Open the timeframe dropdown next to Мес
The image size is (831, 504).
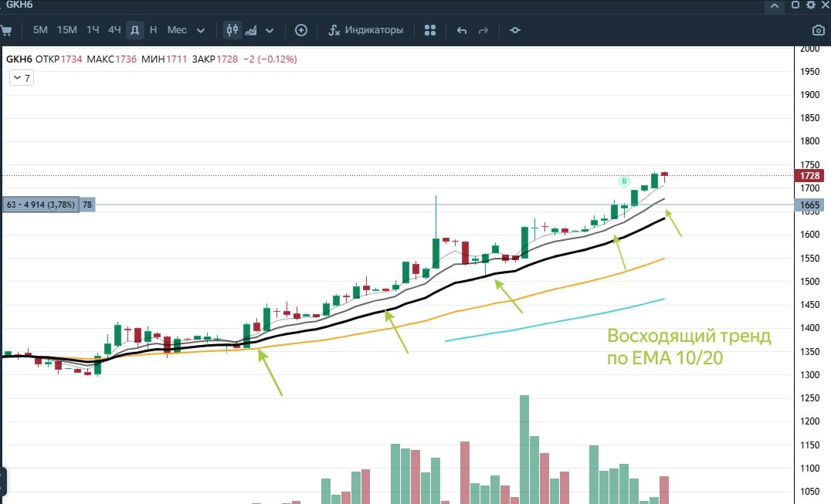pyautogui.click(x=201, y=31)
